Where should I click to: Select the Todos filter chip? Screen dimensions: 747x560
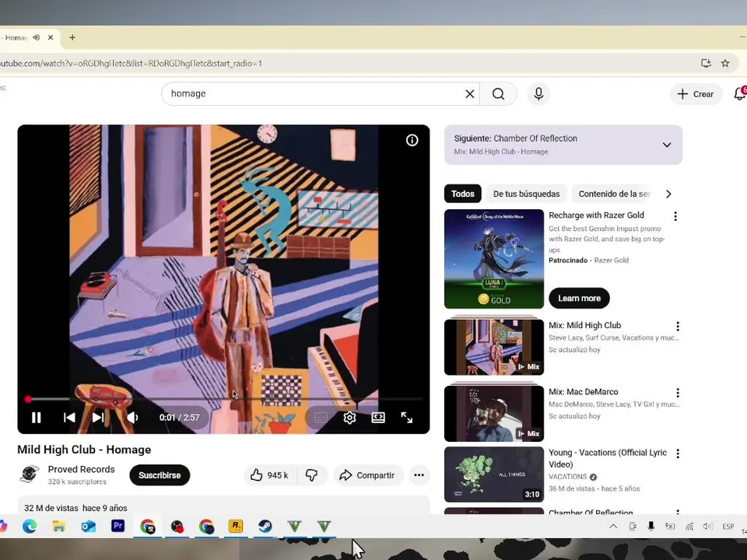click(462, 194)
